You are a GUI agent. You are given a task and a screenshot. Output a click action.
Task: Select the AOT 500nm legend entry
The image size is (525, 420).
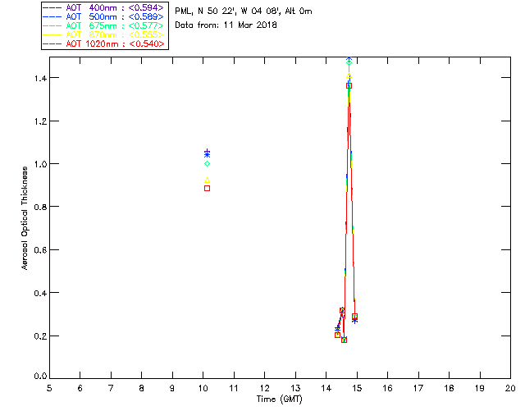[x=103, y=16]
